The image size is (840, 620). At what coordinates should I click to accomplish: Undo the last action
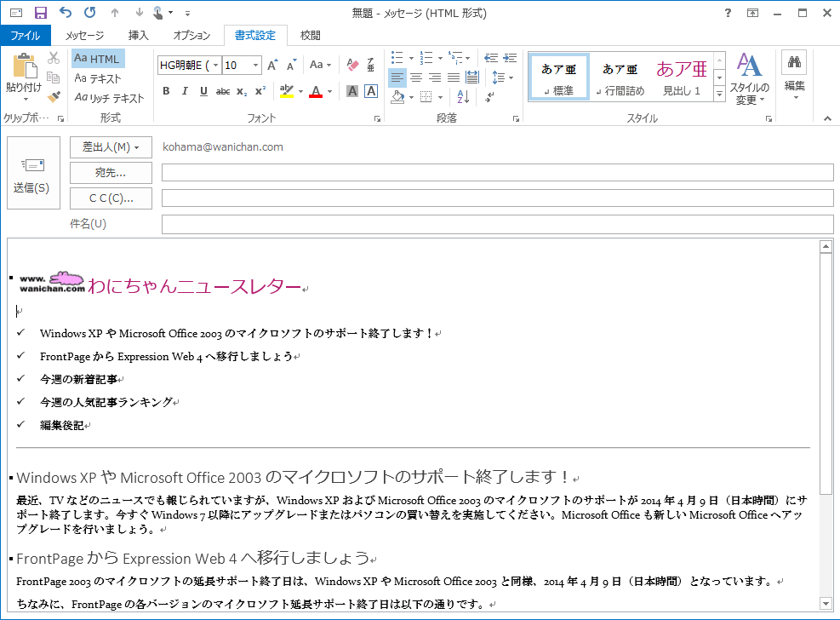66,12
